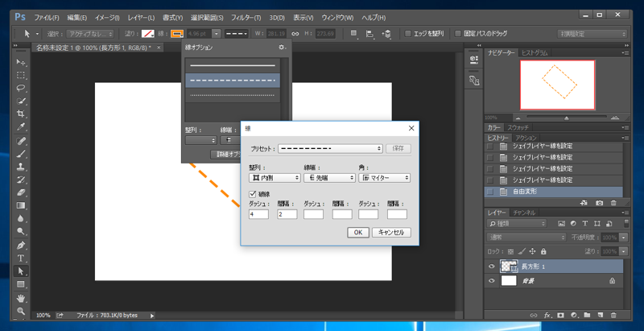The width and height of the screenshot is (644, 331).
Task: Open the レイヤー menu
Action: point(141,18)
